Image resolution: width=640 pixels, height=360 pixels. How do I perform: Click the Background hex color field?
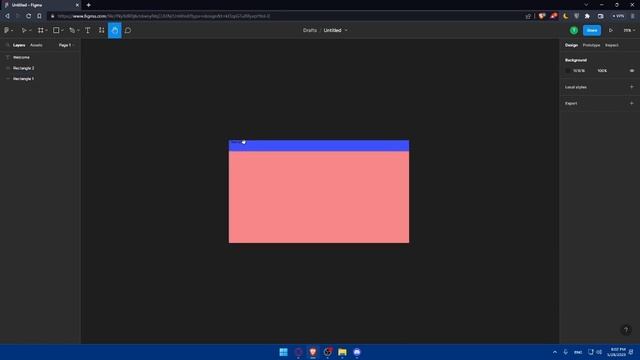pos(579,71)
